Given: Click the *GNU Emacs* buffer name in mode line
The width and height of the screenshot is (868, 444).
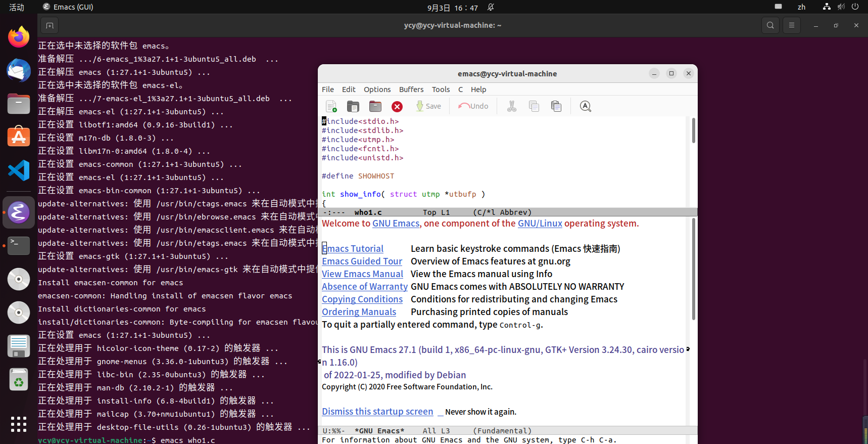Looking at the screenshot, I should (379, 431).
